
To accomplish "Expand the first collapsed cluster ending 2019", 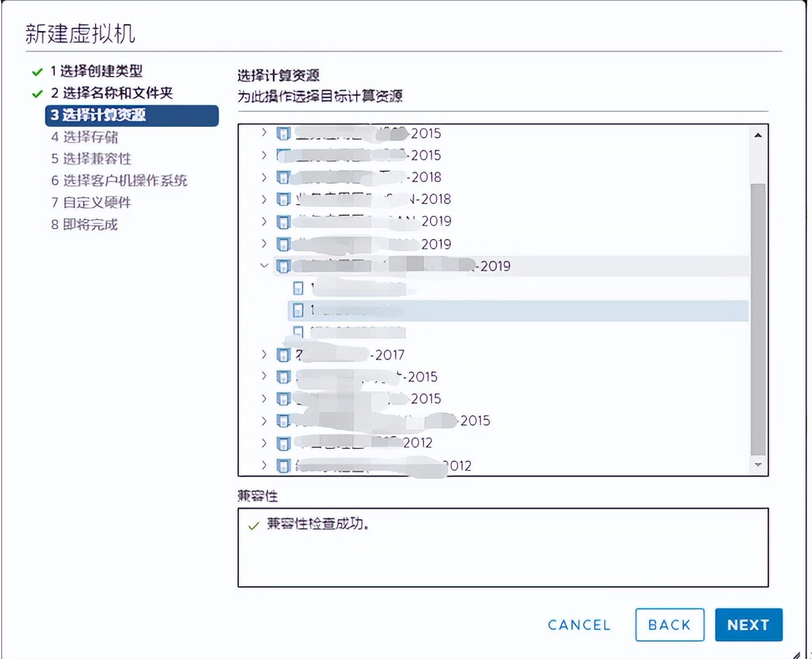I will (264, 221).
